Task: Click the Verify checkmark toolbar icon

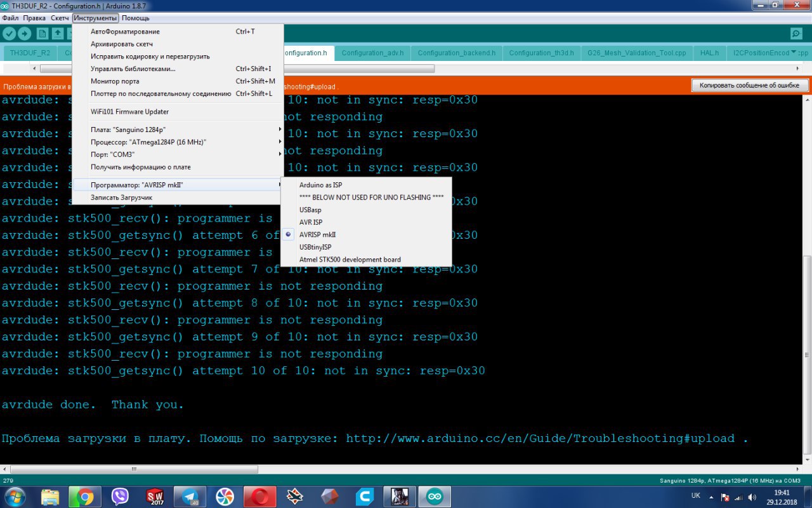Action: click(x=9, y=34)
